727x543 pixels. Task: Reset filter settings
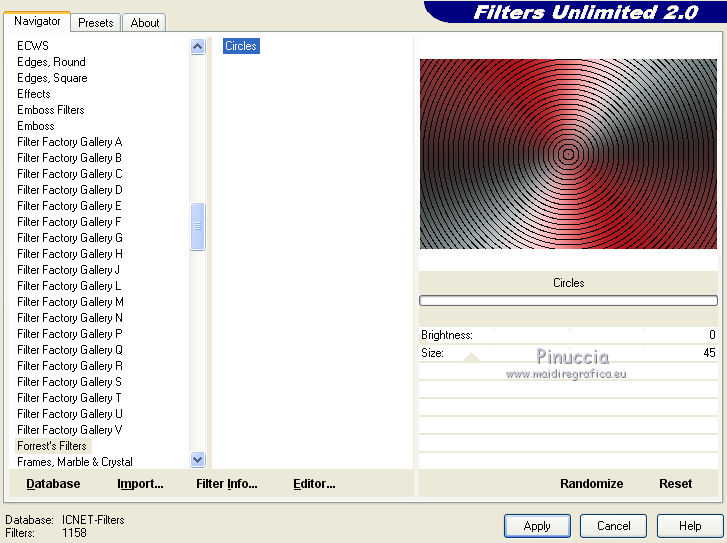(675, 484)
